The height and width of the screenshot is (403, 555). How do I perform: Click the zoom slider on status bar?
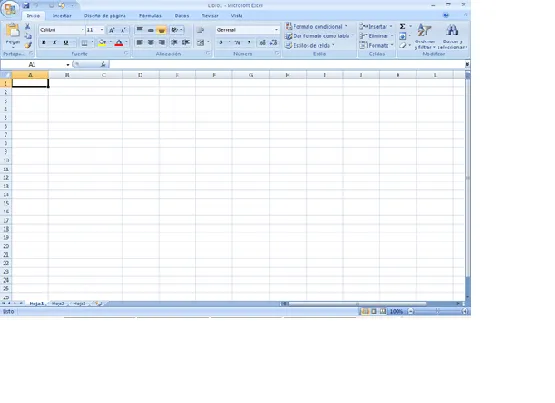(x=437, y=311)
